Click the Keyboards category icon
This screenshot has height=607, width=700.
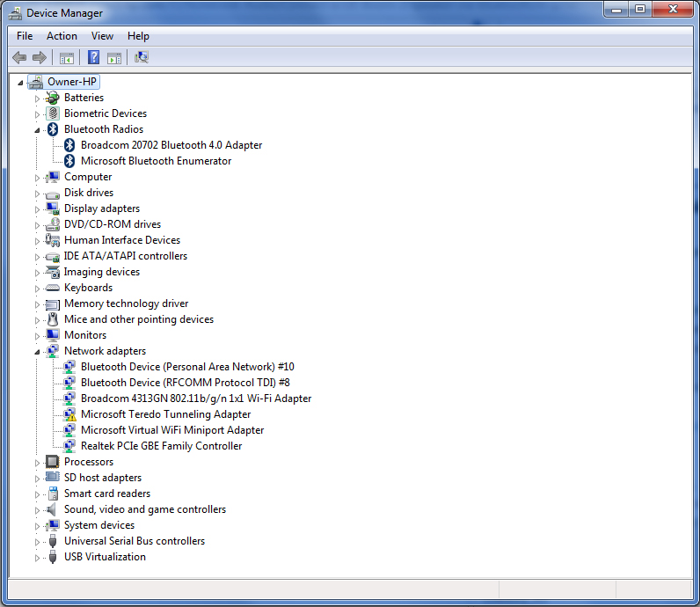tap(53, 288)
